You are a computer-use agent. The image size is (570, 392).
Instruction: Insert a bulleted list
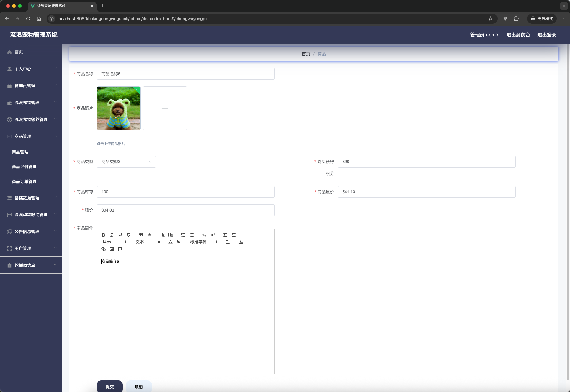pyautogui.click(x=192, y=235)
